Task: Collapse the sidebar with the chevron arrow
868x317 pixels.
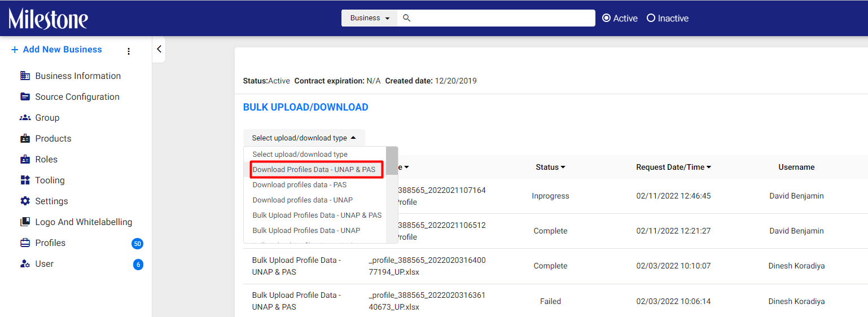Action: point(159,49)
